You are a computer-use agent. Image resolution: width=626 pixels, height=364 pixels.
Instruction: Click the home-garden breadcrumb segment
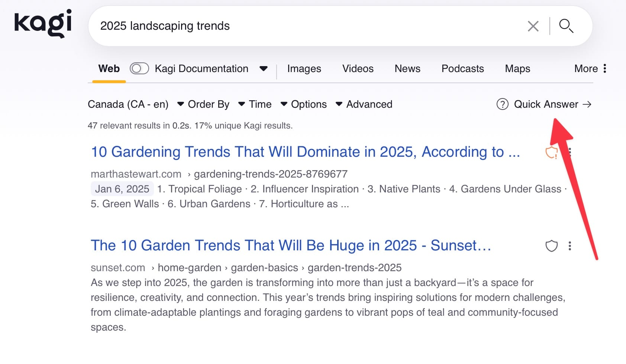pyautogui.click(x=190, y=267)
